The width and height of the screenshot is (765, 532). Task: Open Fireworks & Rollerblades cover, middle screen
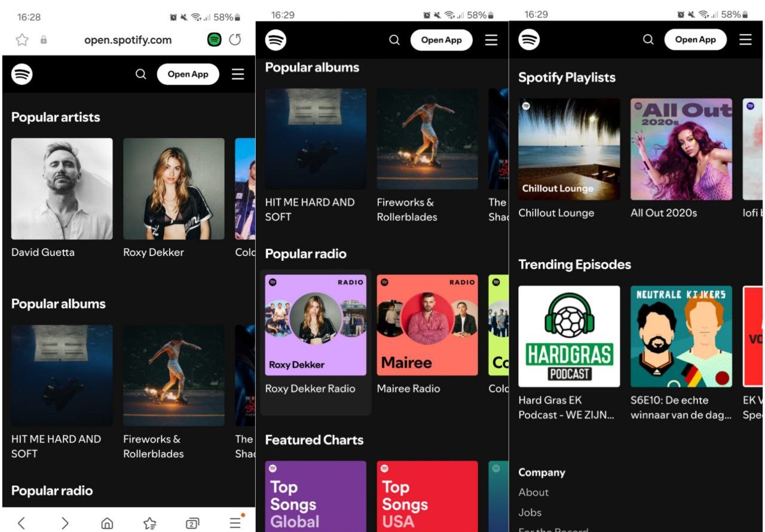[x=427, y=139]
